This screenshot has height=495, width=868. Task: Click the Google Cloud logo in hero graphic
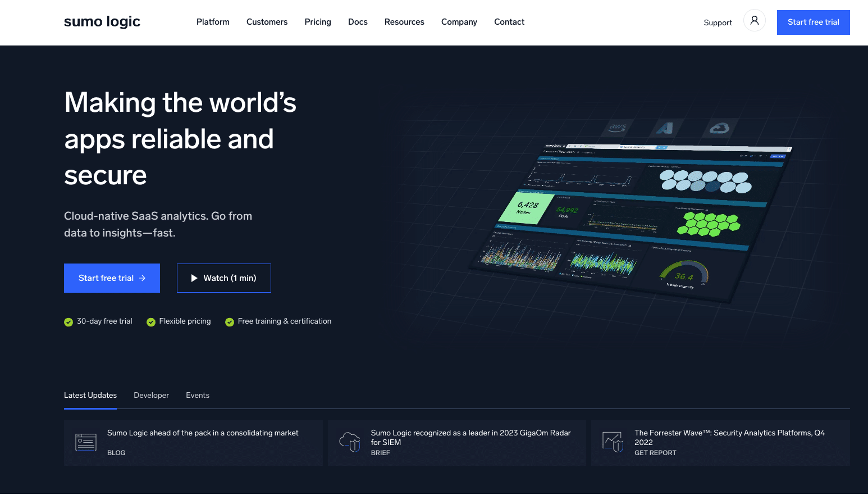coord(719,128)
